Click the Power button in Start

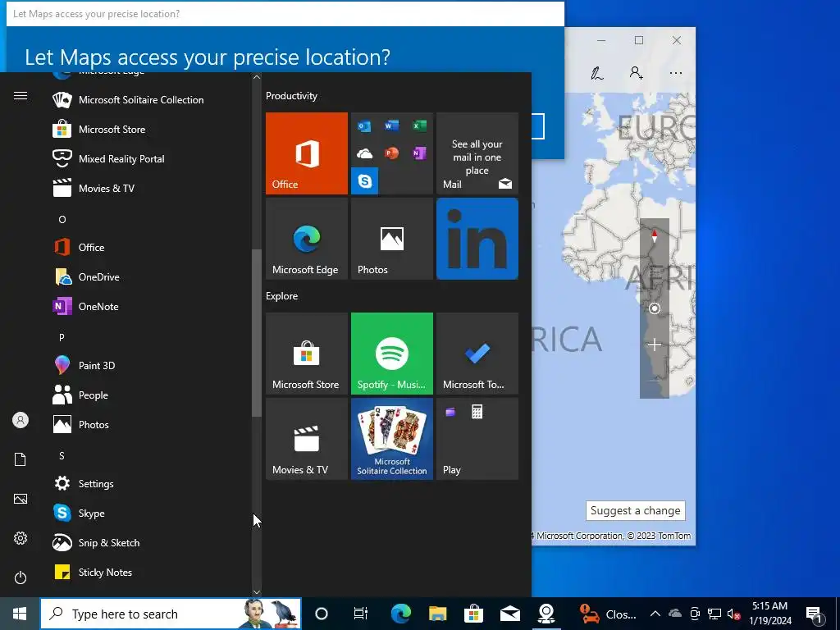(x=21, y=577)
